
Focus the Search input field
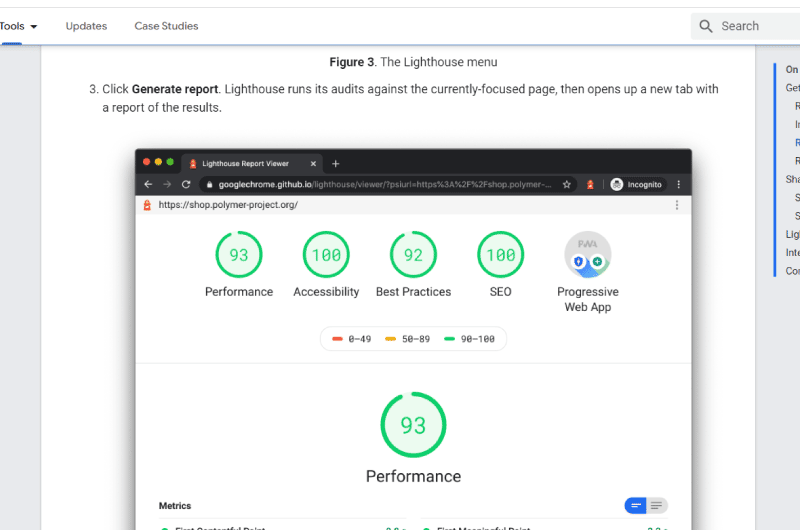pyautogui.click(x=745, y=26)
